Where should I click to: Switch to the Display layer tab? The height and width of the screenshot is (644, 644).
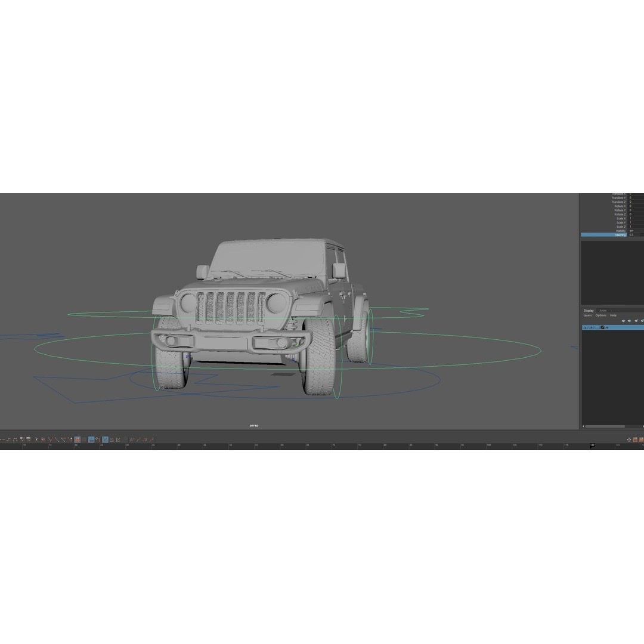[x=589, y=311]
